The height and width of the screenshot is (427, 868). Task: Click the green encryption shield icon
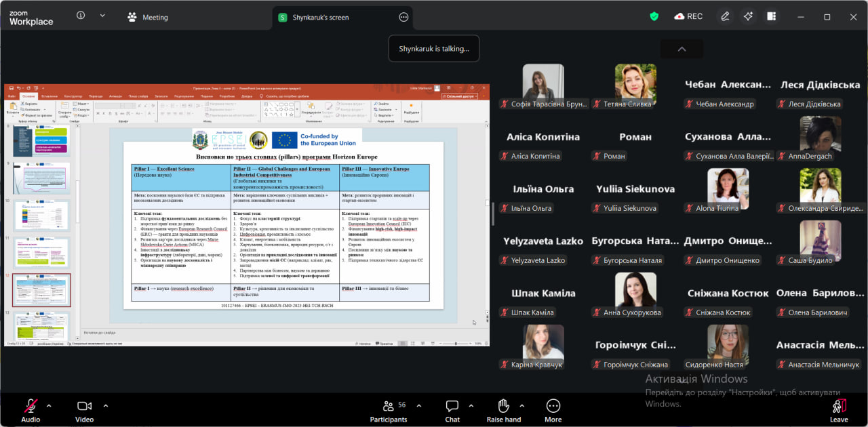pos(654,16)
